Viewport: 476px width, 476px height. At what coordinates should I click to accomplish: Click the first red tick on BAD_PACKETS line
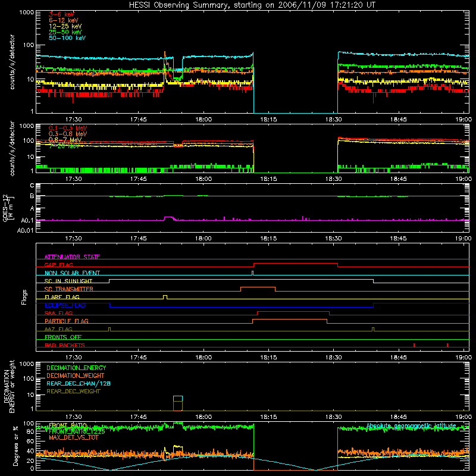pyautogui.click(x=414, y=345)
